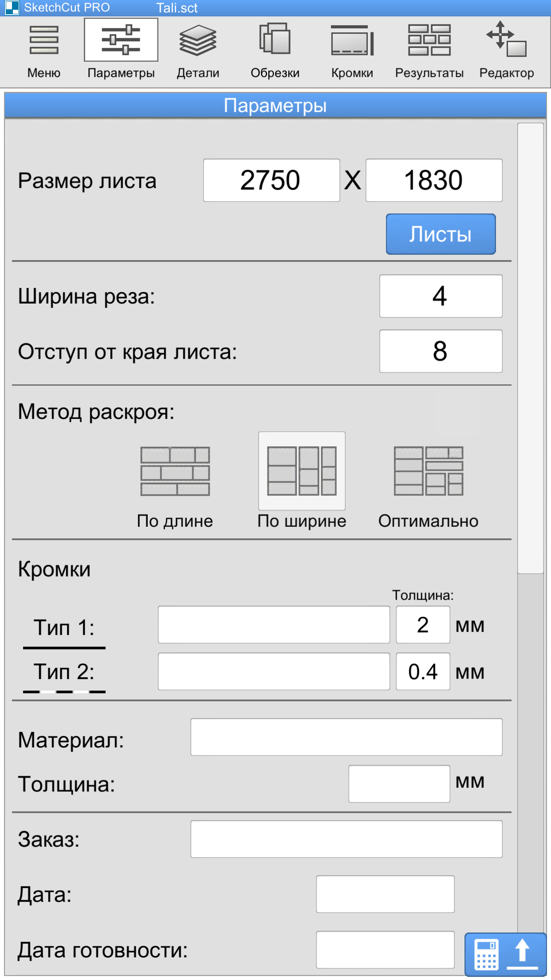Edit the sheet length field 2750
The width and height of the screenshot is (551, 980).
[272, 180]
